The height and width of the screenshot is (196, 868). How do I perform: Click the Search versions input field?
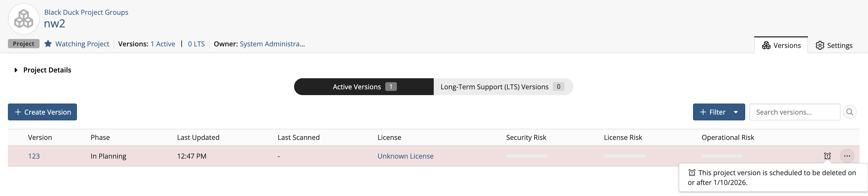tap(794, 112)
